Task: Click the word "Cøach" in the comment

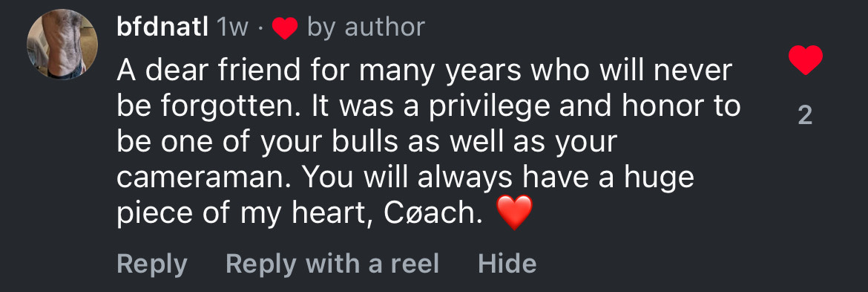Action: coord(433,214)
